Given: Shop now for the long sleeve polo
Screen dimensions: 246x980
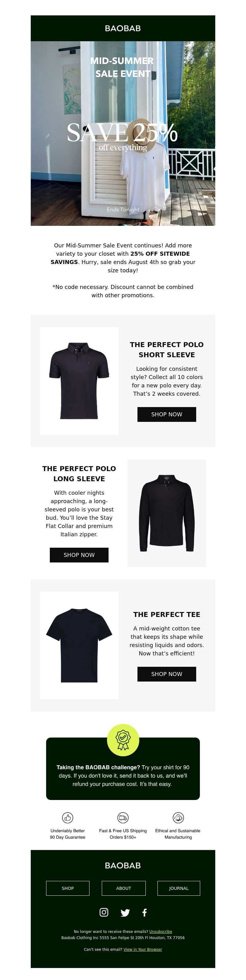Looking at the screenshot, I should click(x=79, y=555).
